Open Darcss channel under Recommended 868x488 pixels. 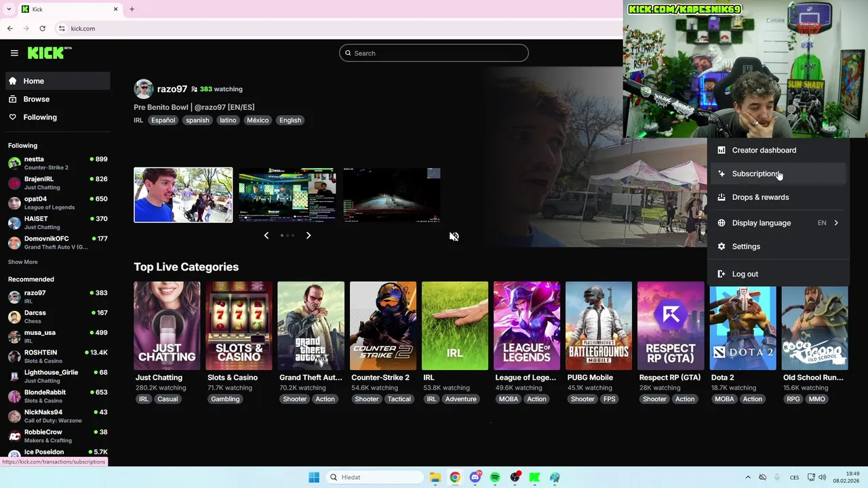coord(58,317)
